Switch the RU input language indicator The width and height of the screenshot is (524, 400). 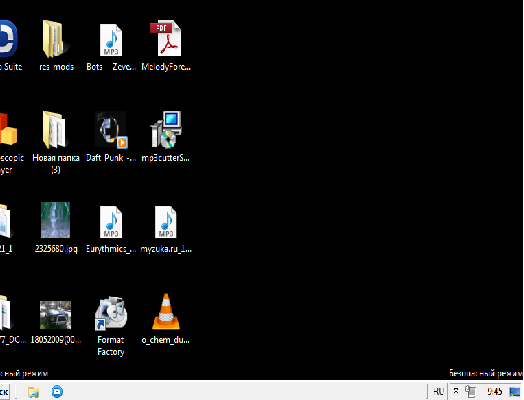click(438, 391)
